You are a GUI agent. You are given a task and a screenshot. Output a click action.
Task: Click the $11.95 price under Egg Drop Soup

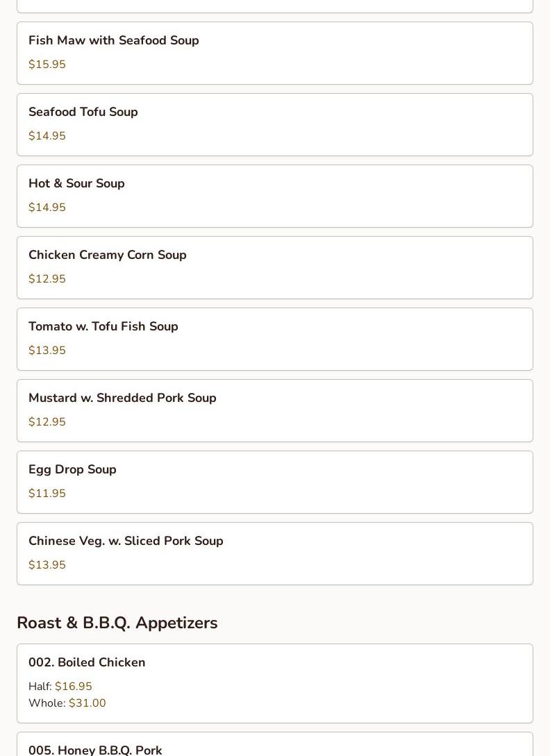click(47, 493)
